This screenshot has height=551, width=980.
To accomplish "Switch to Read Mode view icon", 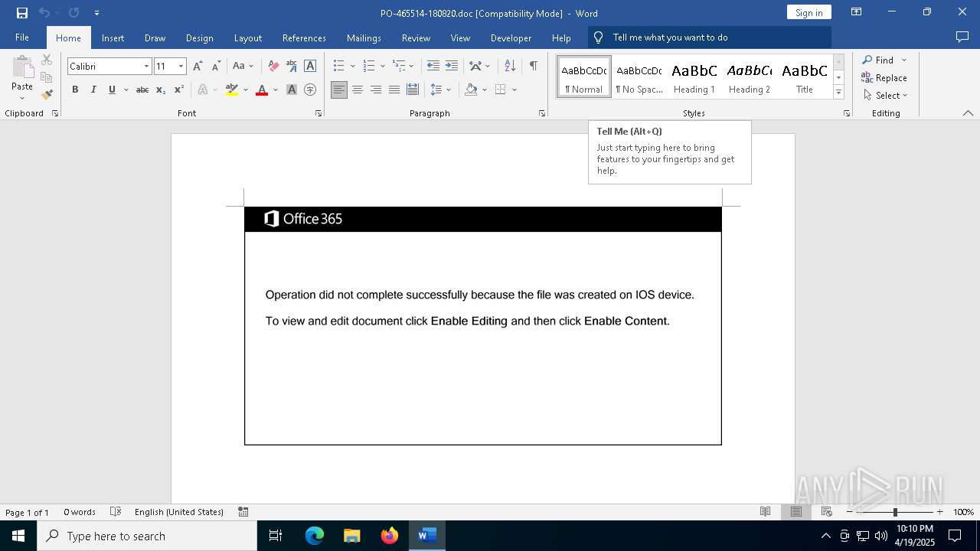I will click(765, 512).
